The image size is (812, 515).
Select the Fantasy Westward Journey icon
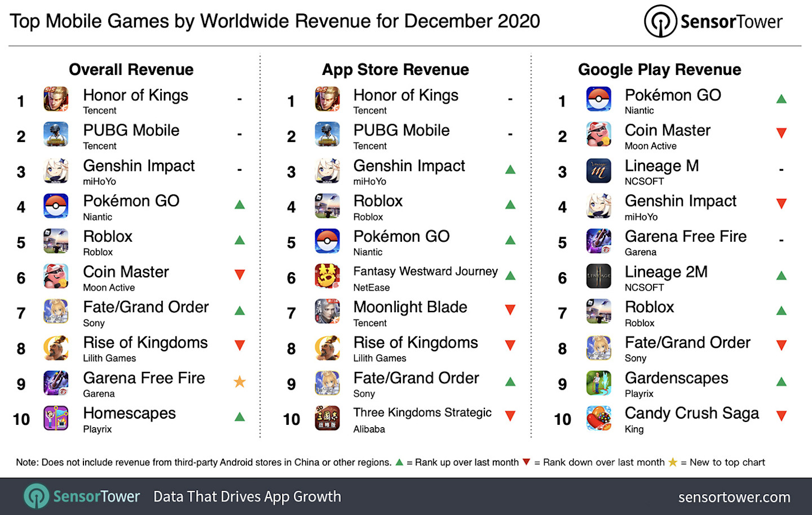pos(327,277)
